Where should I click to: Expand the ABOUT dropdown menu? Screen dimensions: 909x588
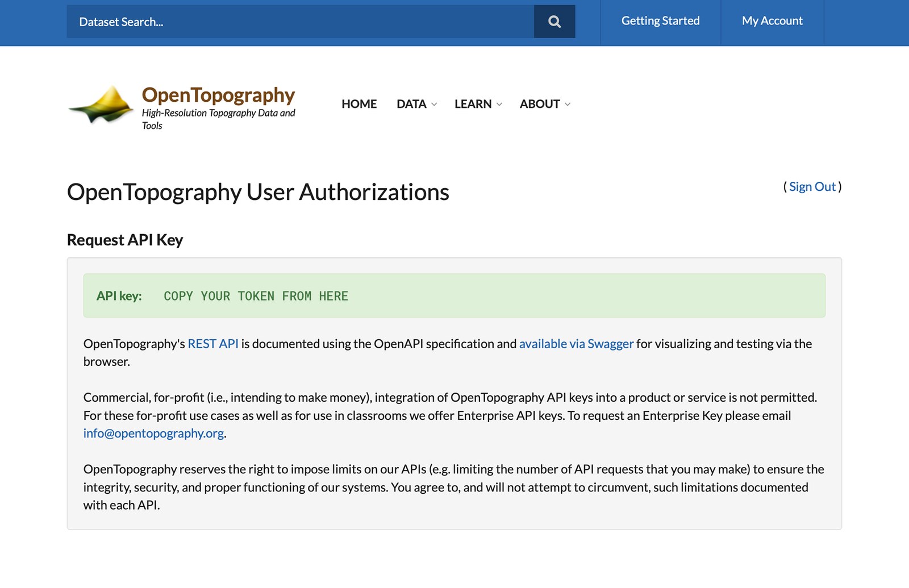coord(545,104)
